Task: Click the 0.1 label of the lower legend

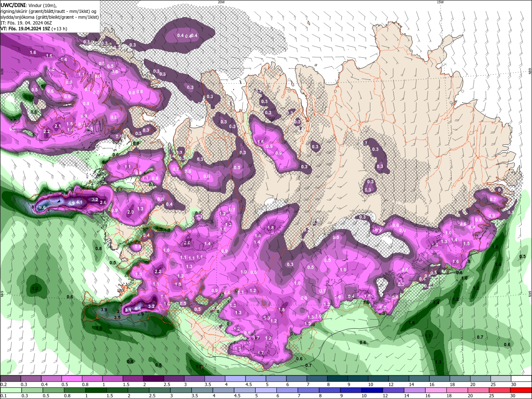Action: point(4,396)
